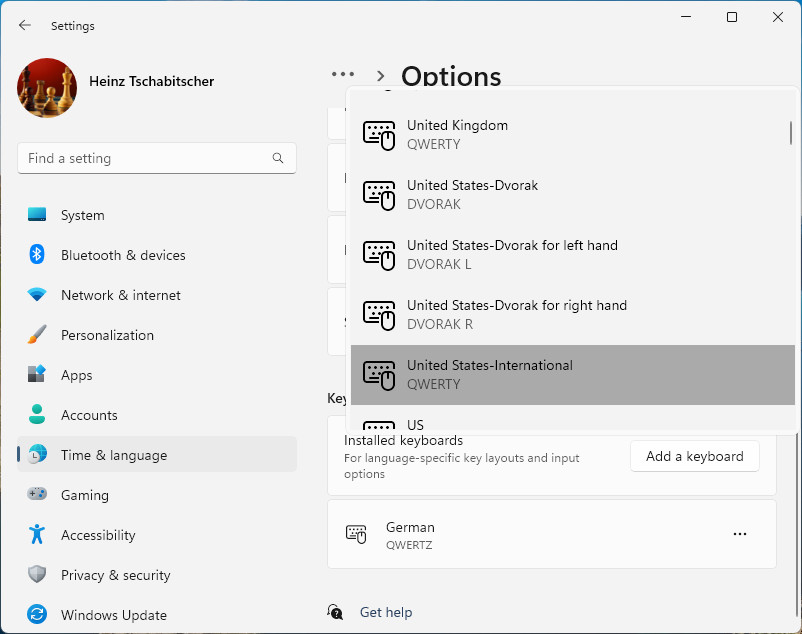Minimize the Settings window
This screenshot has width=802, height=634.
coord(686,17)
